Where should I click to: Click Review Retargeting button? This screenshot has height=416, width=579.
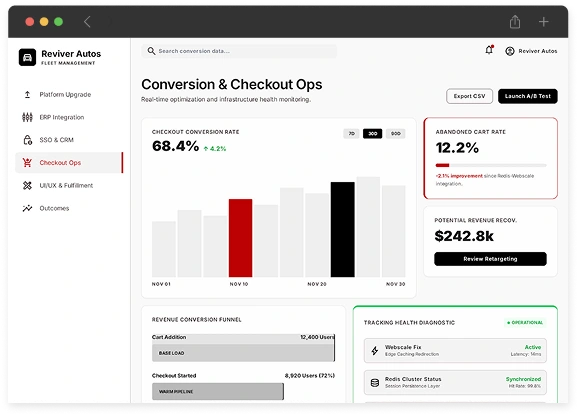(490, 259)
